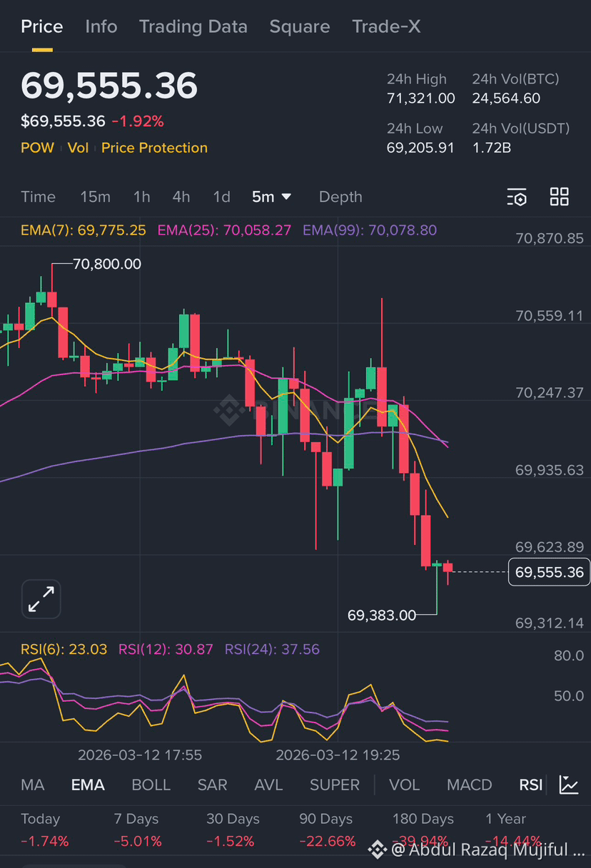Select the 1h interval

[142, 197]
